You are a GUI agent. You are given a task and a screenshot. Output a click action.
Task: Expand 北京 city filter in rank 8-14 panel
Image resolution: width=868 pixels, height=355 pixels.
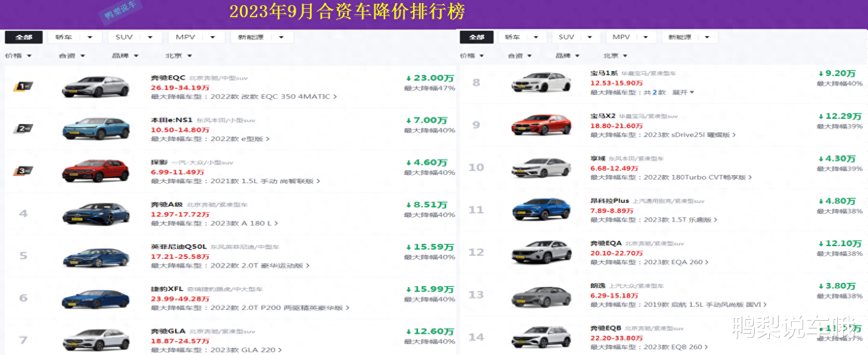pos(615,56)
